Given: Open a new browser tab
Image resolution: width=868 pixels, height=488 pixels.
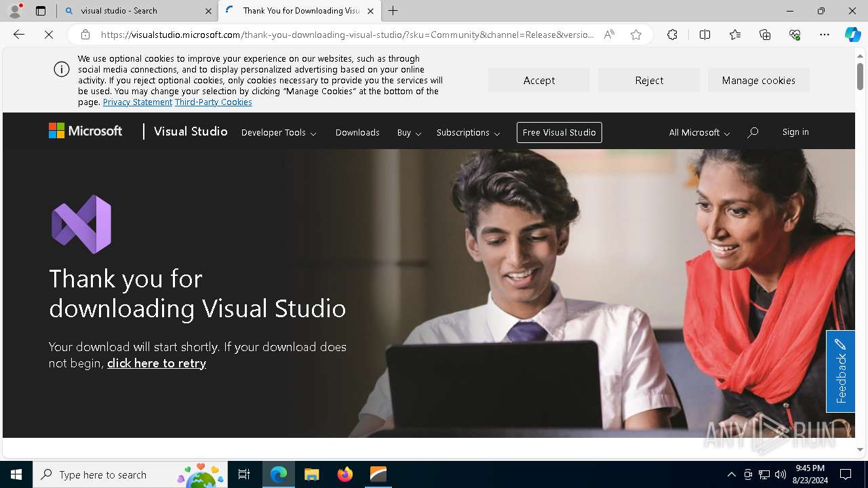Looking at the screenshot, I should click(393, 11).
